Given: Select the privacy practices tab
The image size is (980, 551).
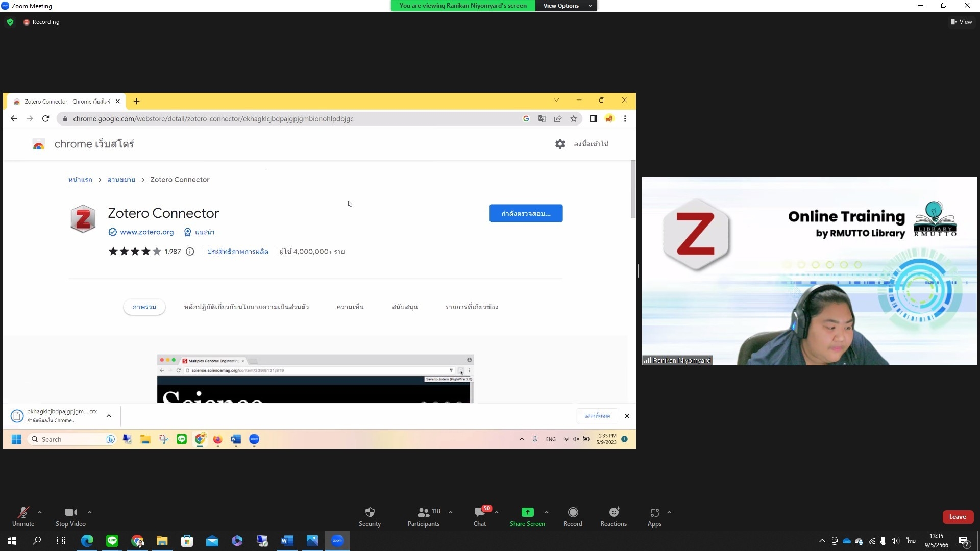Looking at the screenshot, I should pyautogui.click(x=247, y=307).
